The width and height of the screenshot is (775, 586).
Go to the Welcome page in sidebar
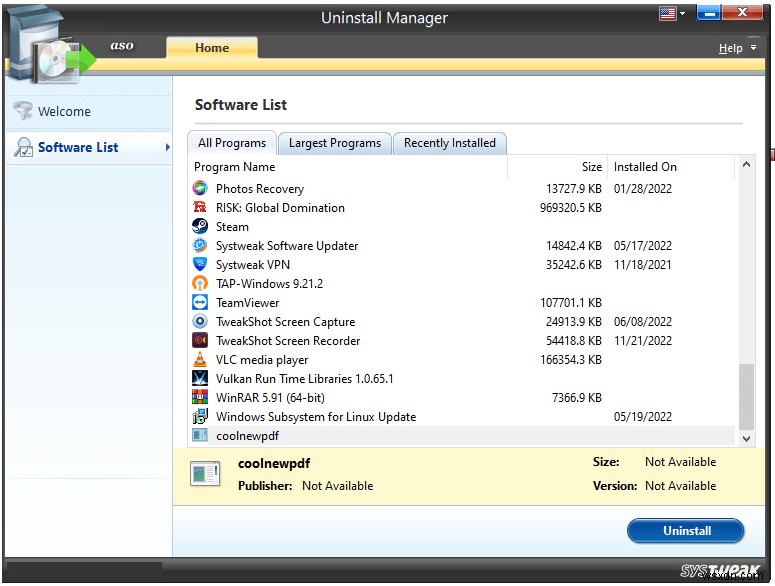[x=64, y=112]
